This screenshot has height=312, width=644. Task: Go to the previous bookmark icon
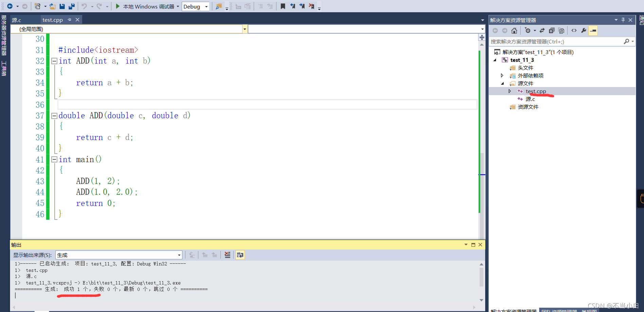(x=292, y=6)
